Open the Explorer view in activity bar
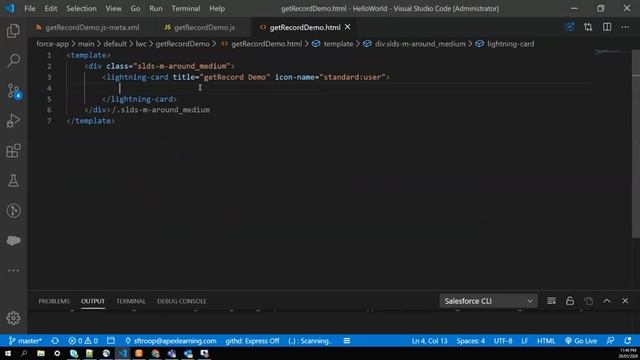 [x=13, y=31]
